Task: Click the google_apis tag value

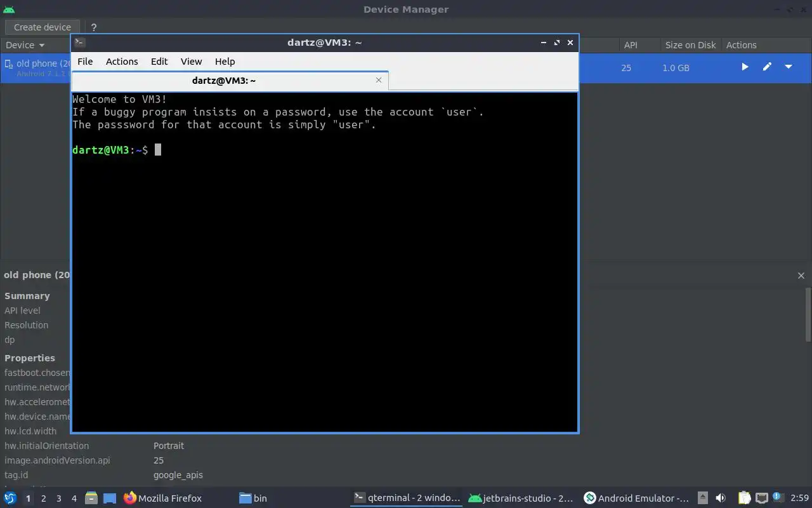Action: (178, 475)
